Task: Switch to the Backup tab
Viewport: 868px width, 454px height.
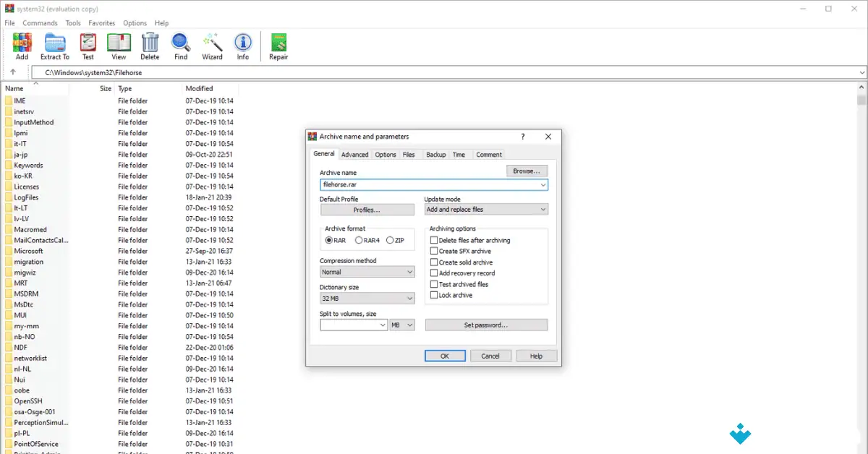Action: point(435,154)
